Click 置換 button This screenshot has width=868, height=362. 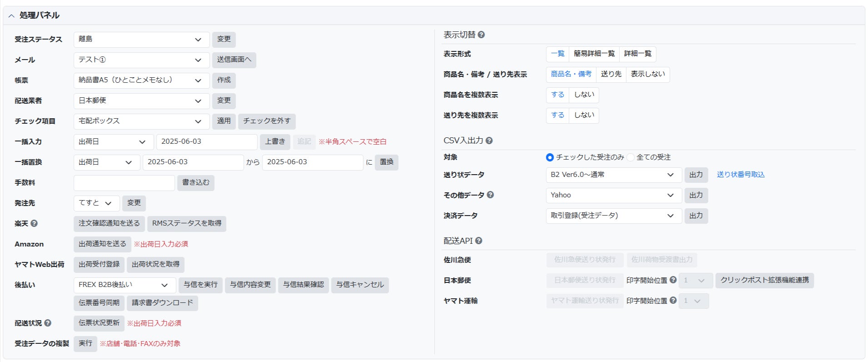pos(387,162)
